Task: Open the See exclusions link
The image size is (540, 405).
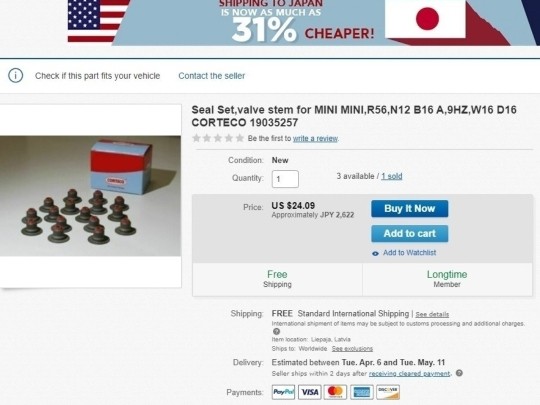Action: click(x=352, y=349)
